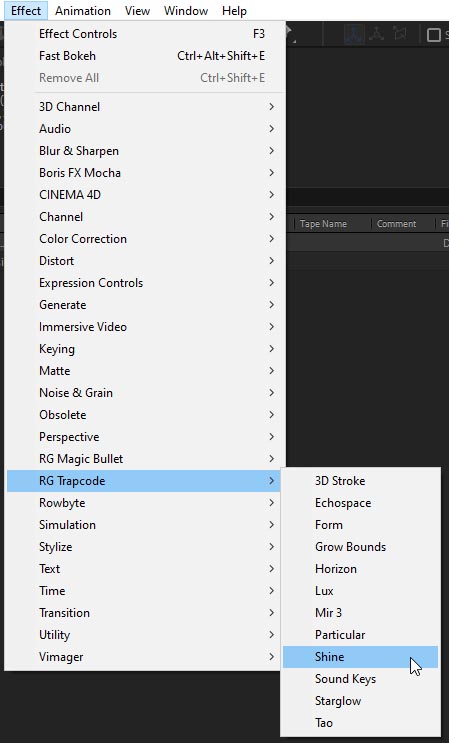
Task: Expand the Stylize submenu arrow
Action: [271, 547]
